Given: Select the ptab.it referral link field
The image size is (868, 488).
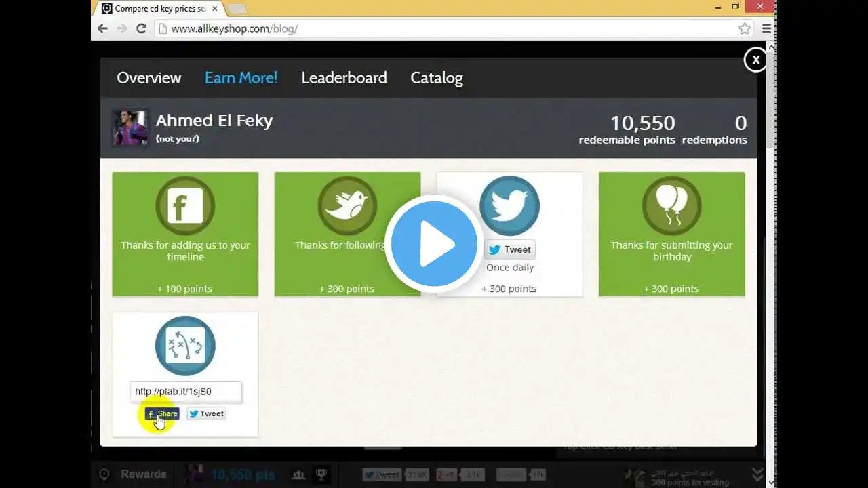Looking at the screenshot, I should pyautogui.click(x=186, y=392).
